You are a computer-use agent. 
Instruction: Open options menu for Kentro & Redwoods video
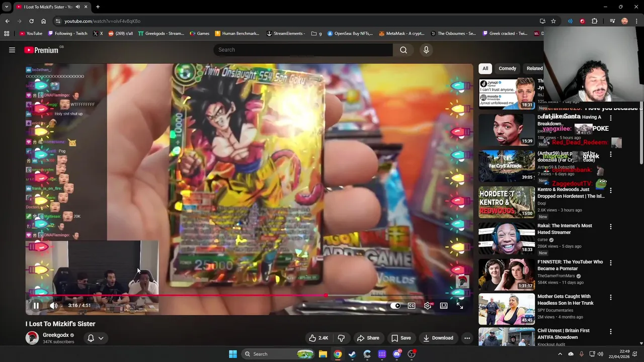tap(611, 191)
